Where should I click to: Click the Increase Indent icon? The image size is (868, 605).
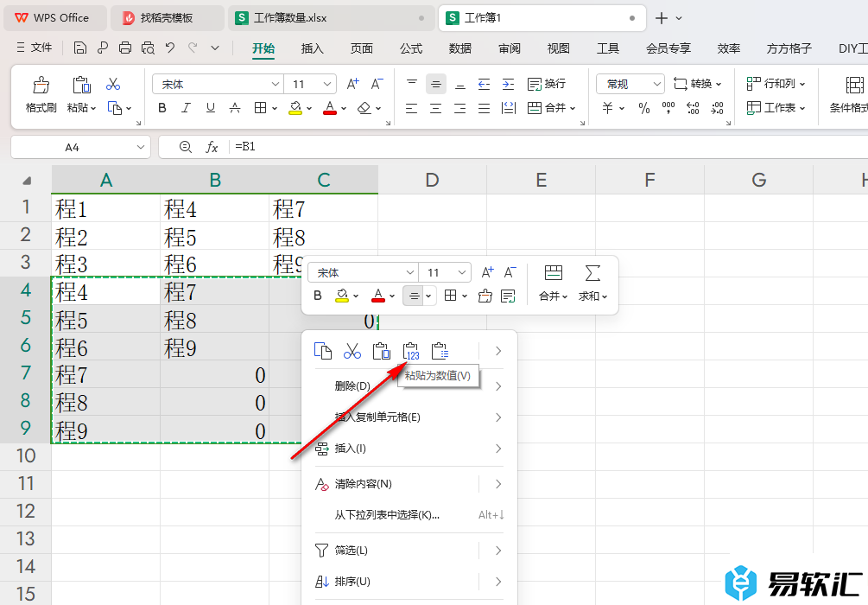(x=508, y=84)
